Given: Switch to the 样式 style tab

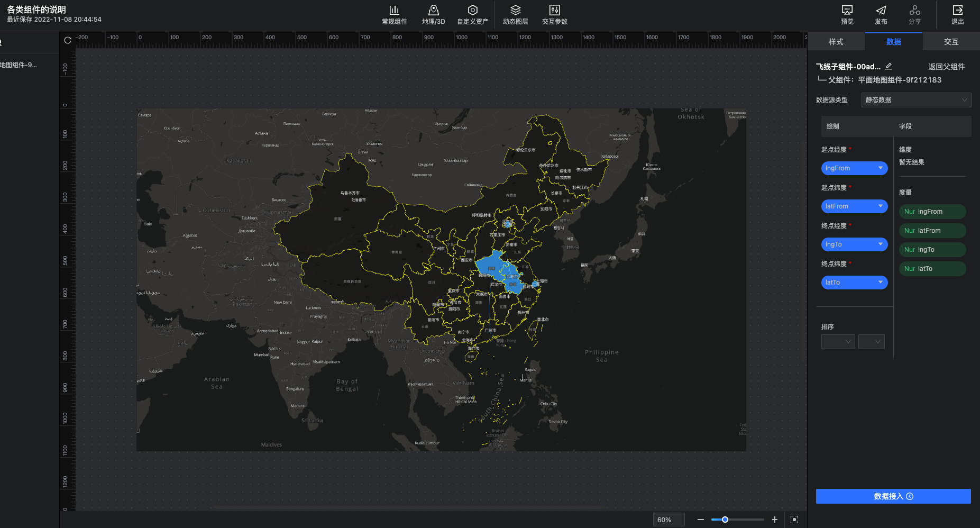Looking at the screenshot, I should (x=836, y=42).
